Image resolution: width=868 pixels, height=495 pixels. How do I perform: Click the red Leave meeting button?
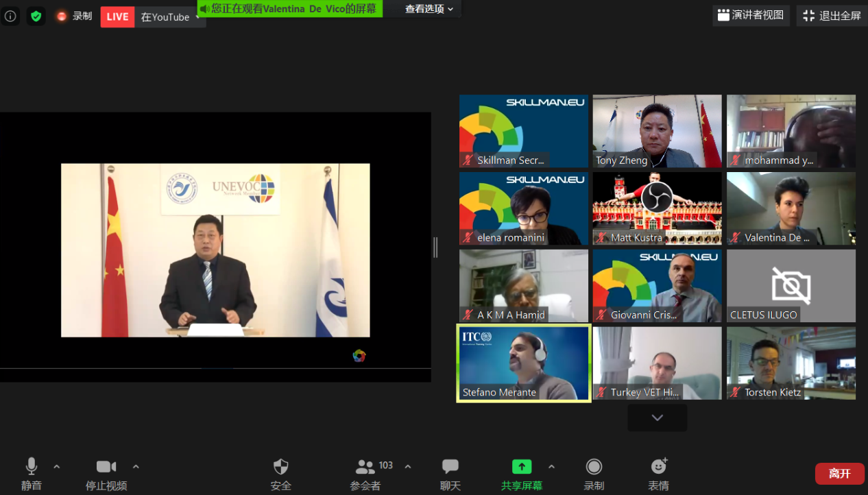pos(839,474)
